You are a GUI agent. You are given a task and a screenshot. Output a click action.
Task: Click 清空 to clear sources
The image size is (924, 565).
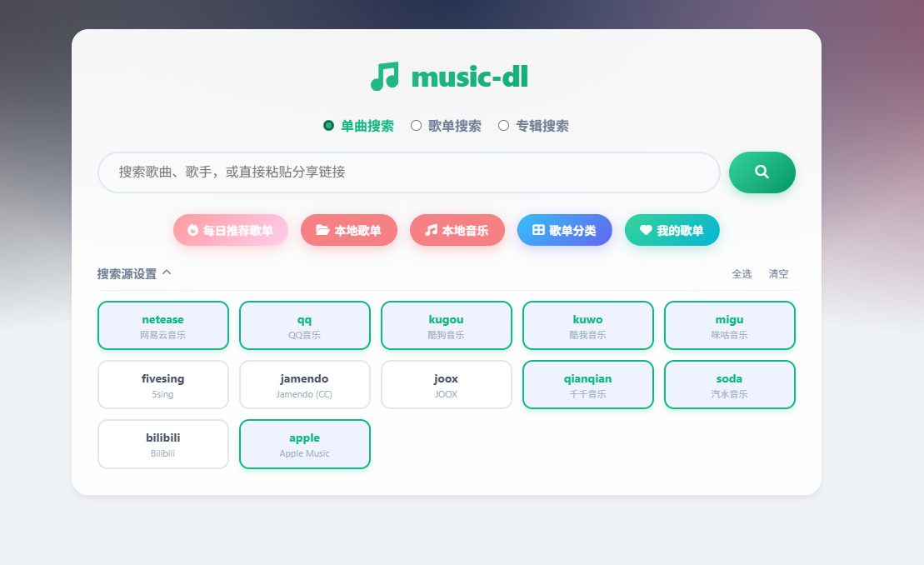pos(778,273)
